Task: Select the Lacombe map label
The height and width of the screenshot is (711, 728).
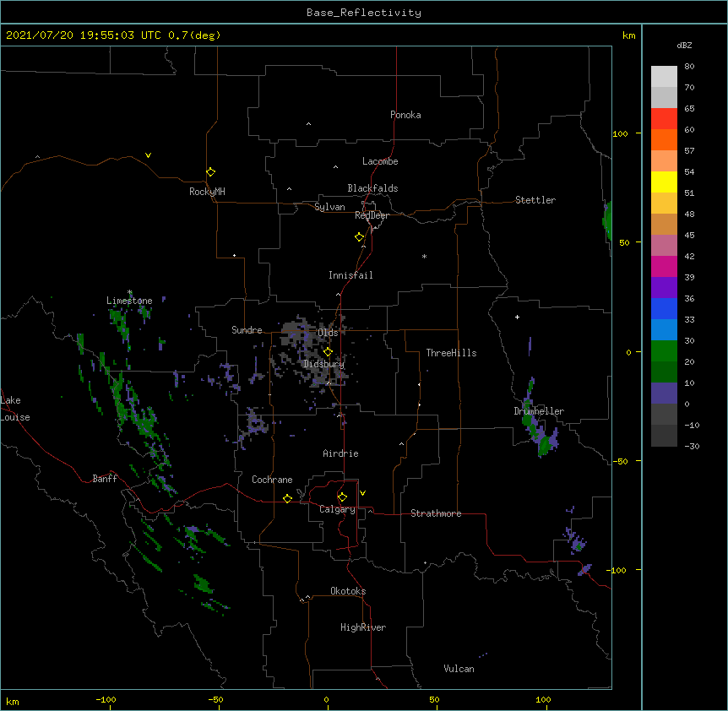Action: coord(380,161)
